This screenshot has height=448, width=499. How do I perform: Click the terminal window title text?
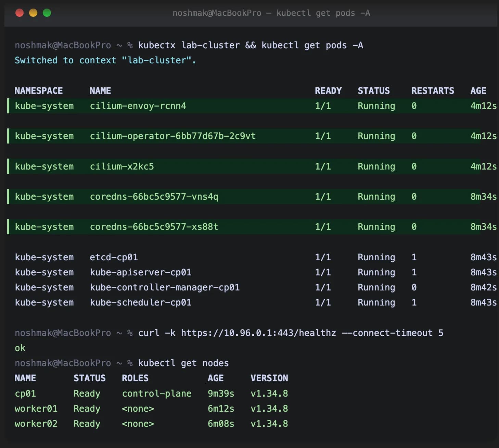tap(271, 13)
